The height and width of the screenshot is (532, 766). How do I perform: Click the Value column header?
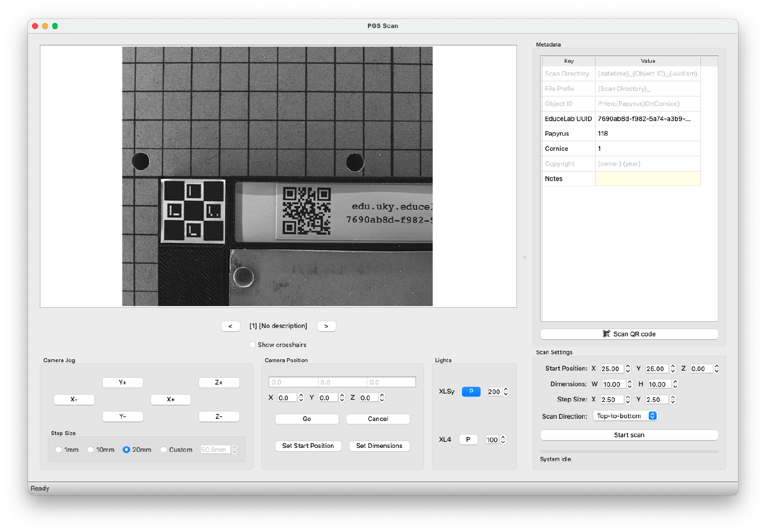(648, 61)
